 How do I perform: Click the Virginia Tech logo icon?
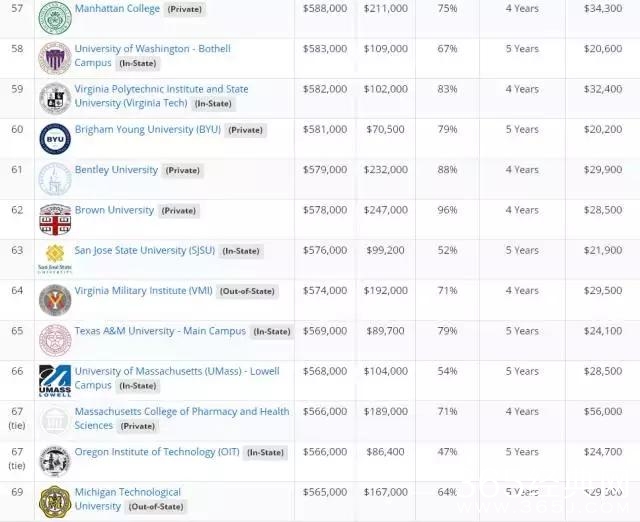[54, 98]
